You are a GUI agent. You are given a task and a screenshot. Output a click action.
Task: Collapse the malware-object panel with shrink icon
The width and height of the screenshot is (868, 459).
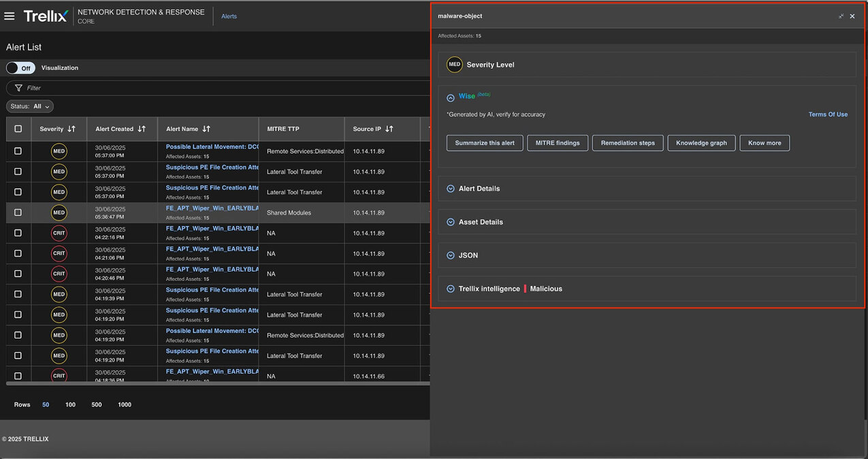point(841,16)
